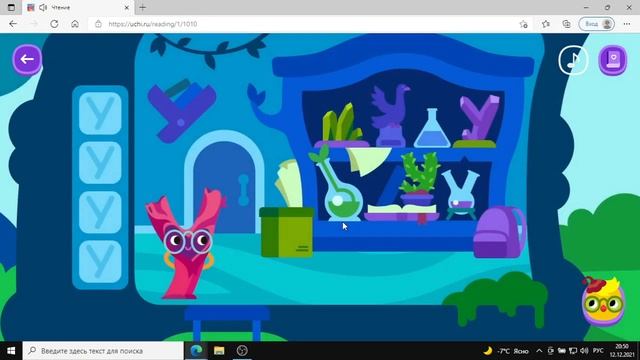This screenshot has width=640, height=360.
Task: Toggle the music note sound button
Action: (x=573, y=60)
